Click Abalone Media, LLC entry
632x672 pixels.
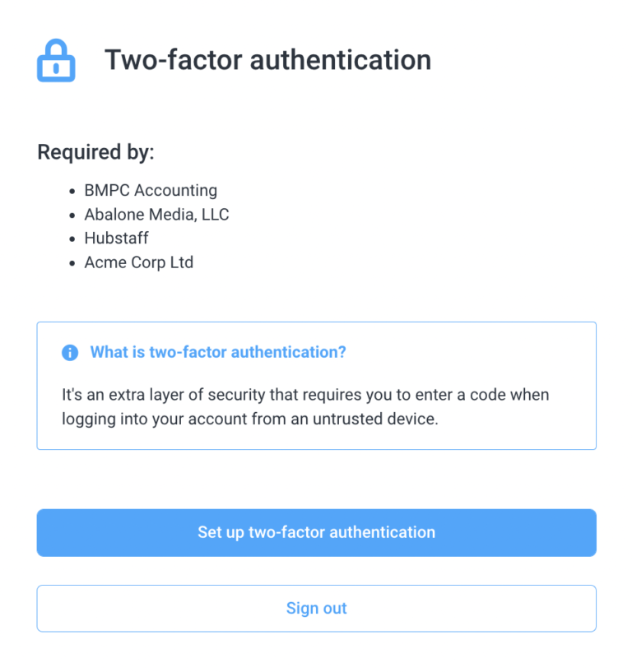[x=156, y=214]
